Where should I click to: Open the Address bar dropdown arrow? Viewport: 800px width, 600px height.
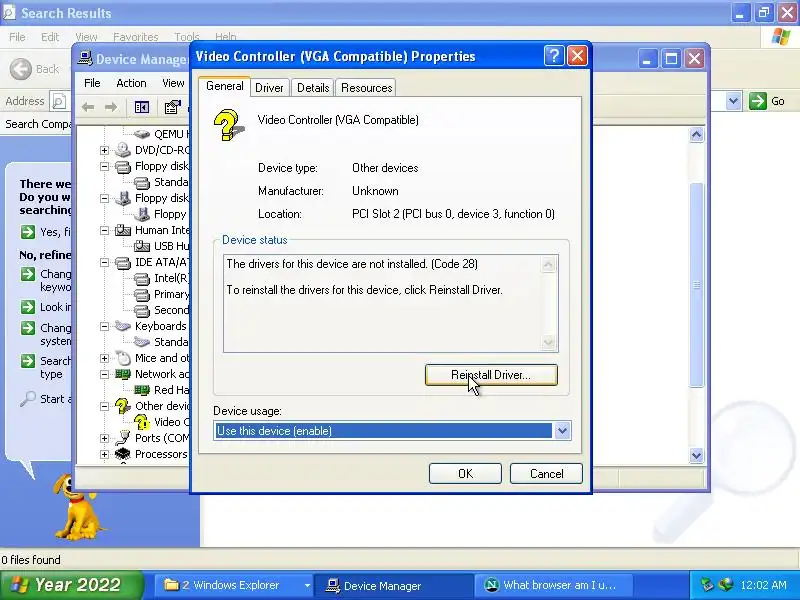tap(733, 101)
